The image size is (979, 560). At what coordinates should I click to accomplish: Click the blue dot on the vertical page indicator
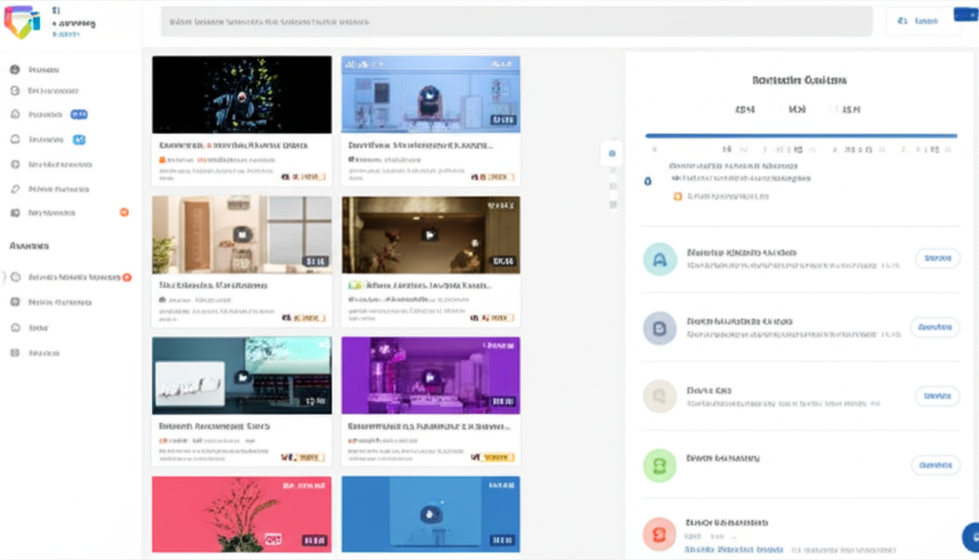click(613, 153)
